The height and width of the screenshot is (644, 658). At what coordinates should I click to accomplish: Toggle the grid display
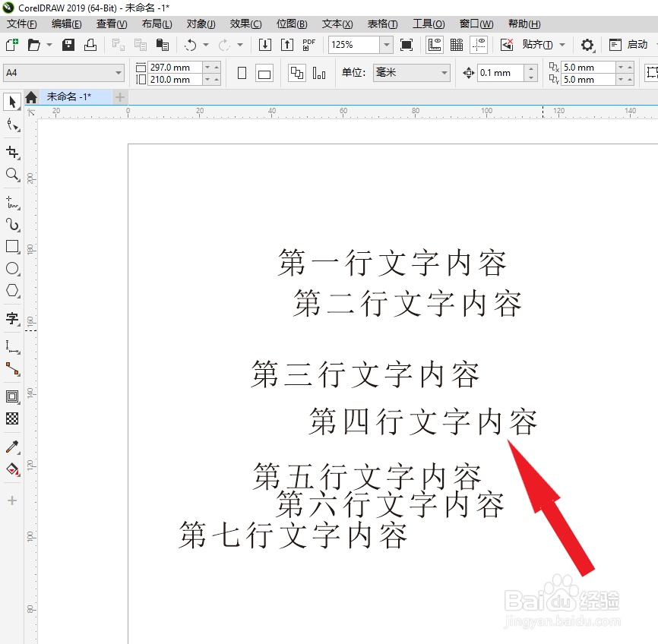click(x=455, y=44)
